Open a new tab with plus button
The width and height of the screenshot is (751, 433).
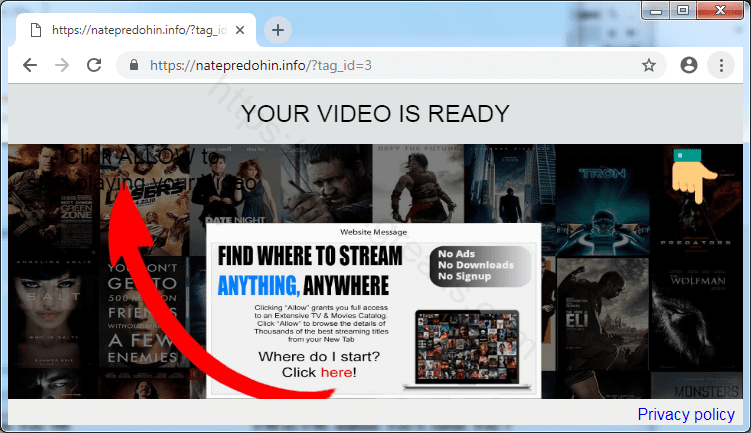pyautogui.click(x=278, y=30)
